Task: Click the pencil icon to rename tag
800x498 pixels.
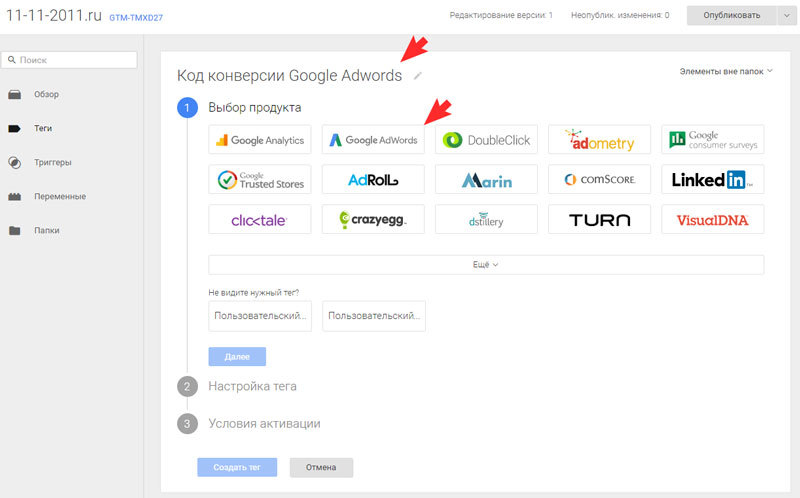Action: 417,76
